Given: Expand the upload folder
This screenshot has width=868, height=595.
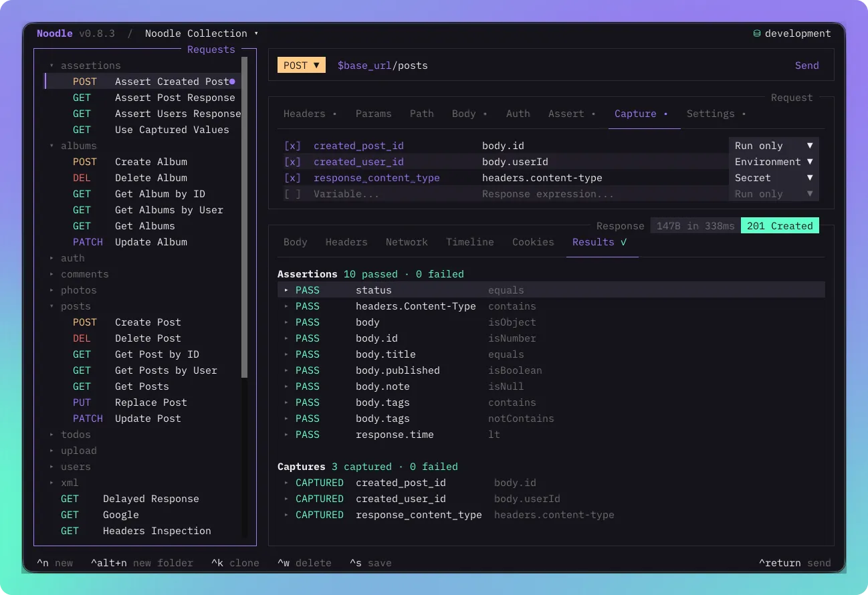Looking at the screenshot, I should point(51,451).
